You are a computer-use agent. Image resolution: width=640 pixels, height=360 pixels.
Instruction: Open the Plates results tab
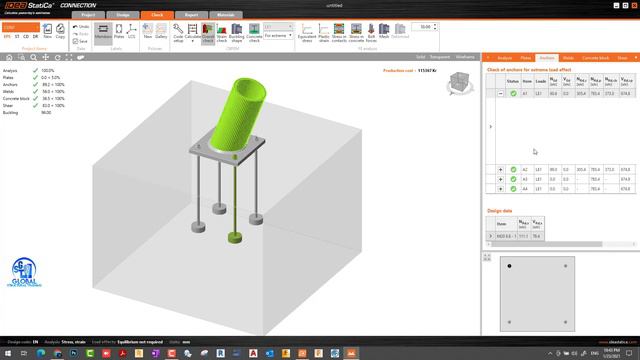(x=525, y=58)
